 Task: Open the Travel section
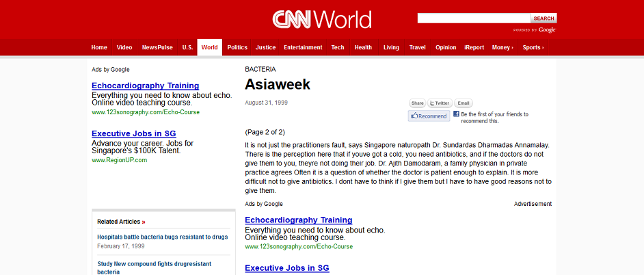417,47
